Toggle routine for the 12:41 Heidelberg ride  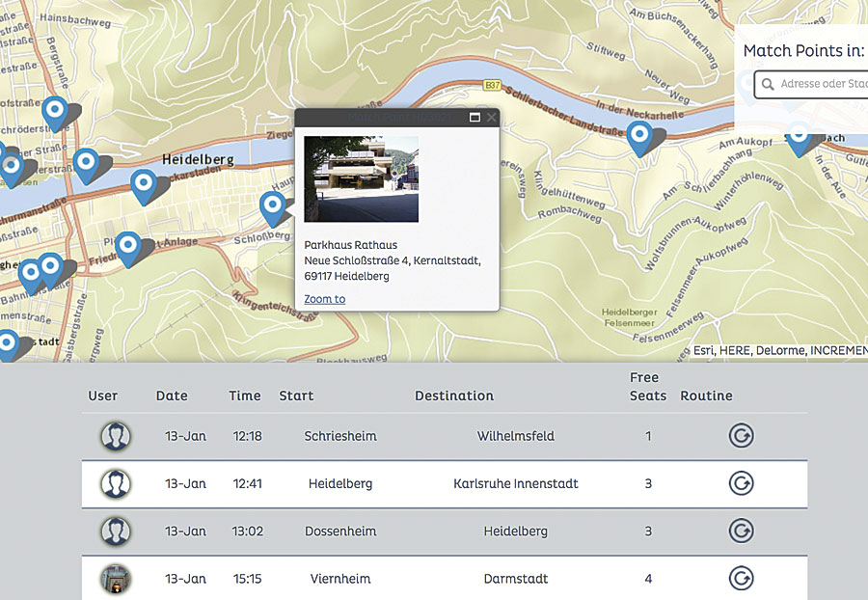pos(741,483)
